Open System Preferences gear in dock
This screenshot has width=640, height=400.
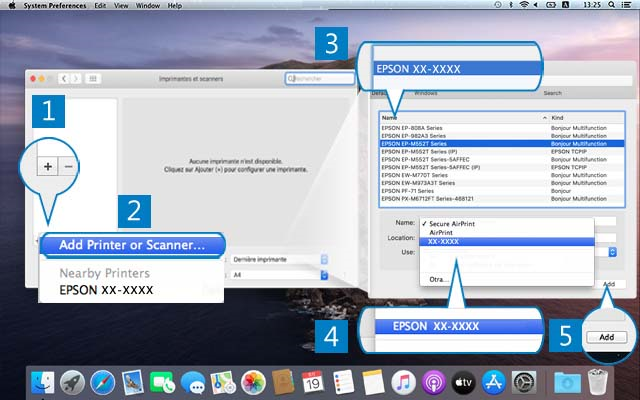tap(524, 381)
